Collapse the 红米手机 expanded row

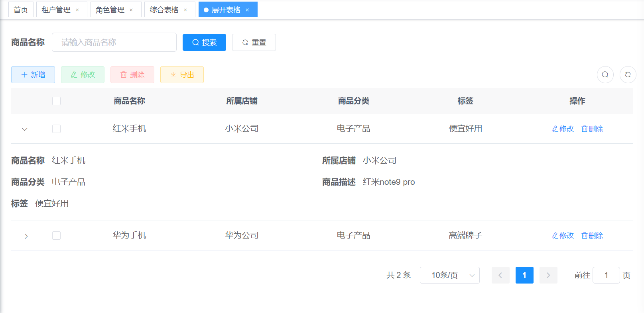(x=25, y=129)
